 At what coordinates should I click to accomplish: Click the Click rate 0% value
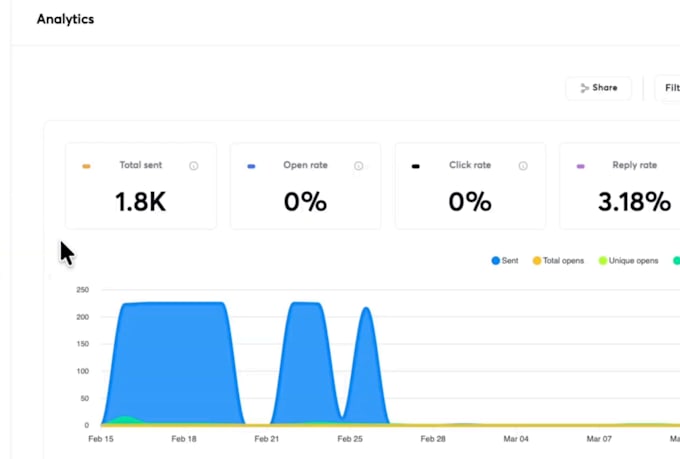point(470,202)
